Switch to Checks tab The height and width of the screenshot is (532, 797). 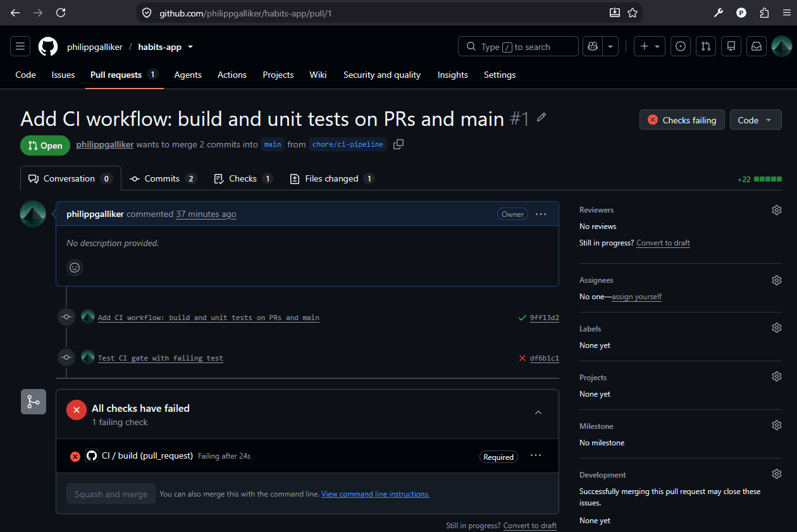[x=243, y=178]
